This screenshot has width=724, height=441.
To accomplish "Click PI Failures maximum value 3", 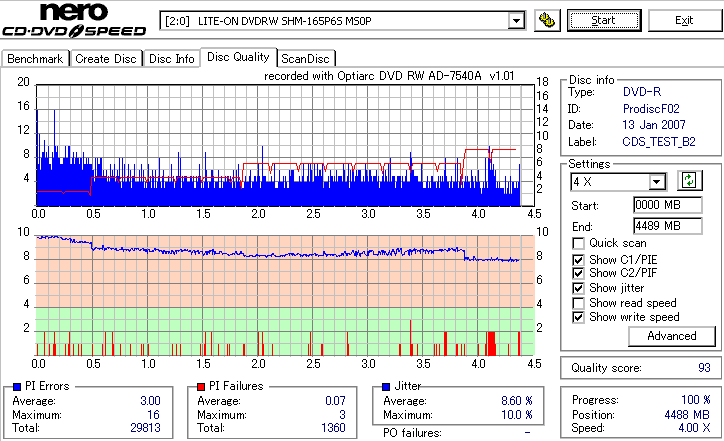I will coord(342,415).
